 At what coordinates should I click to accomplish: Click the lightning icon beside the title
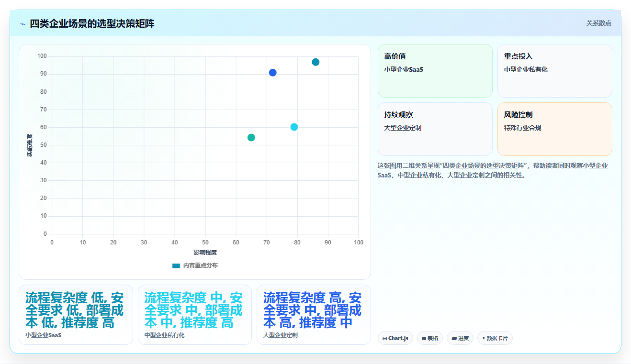(23, 24)
